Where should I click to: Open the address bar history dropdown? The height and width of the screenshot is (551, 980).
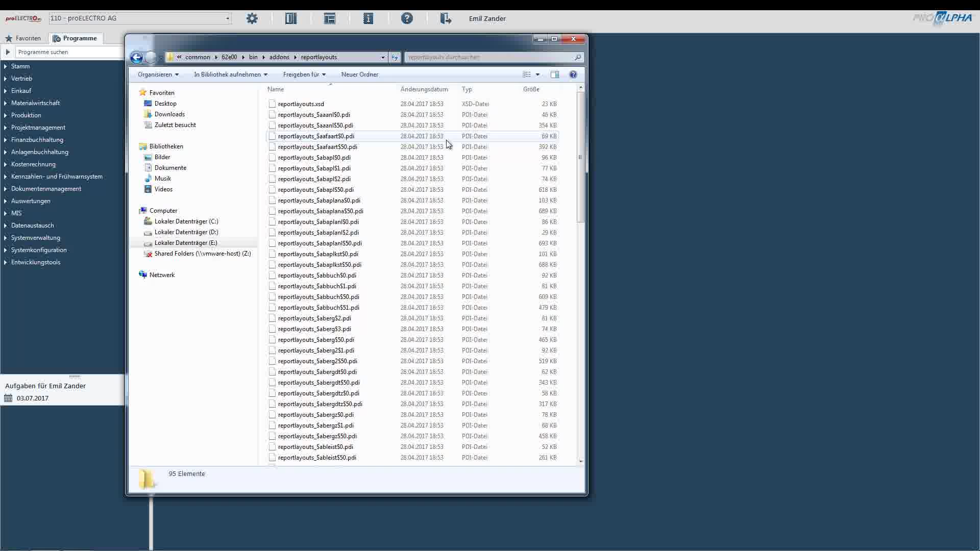tap(383, 57)
